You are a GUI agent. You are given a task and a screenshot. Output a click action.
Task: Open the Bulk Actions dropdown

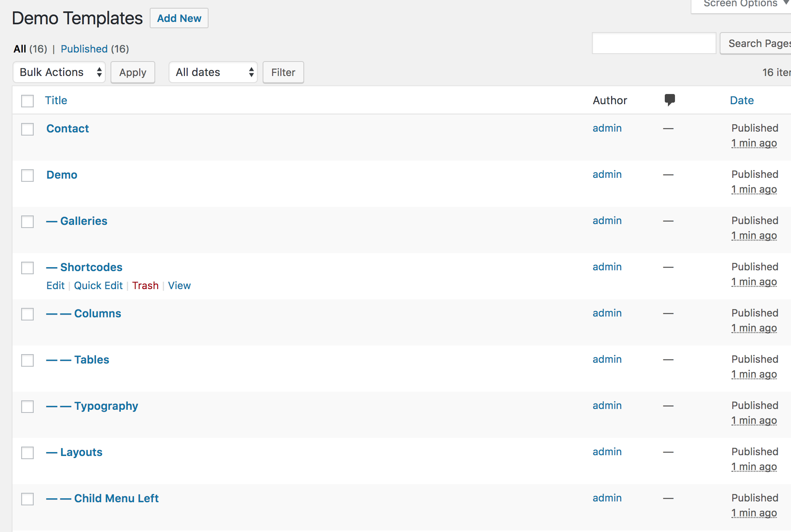pos(58,72)
